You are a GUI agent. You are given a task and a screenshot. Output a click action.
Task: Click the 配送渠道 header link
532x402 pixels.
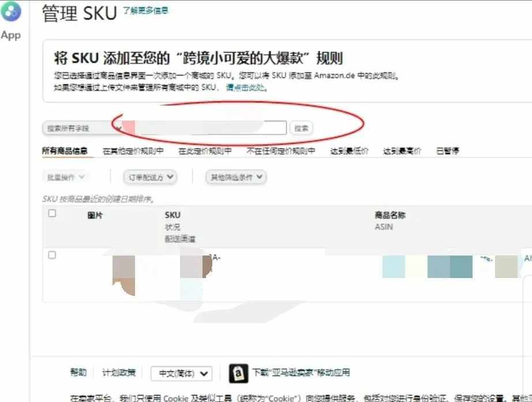point(180,239)
